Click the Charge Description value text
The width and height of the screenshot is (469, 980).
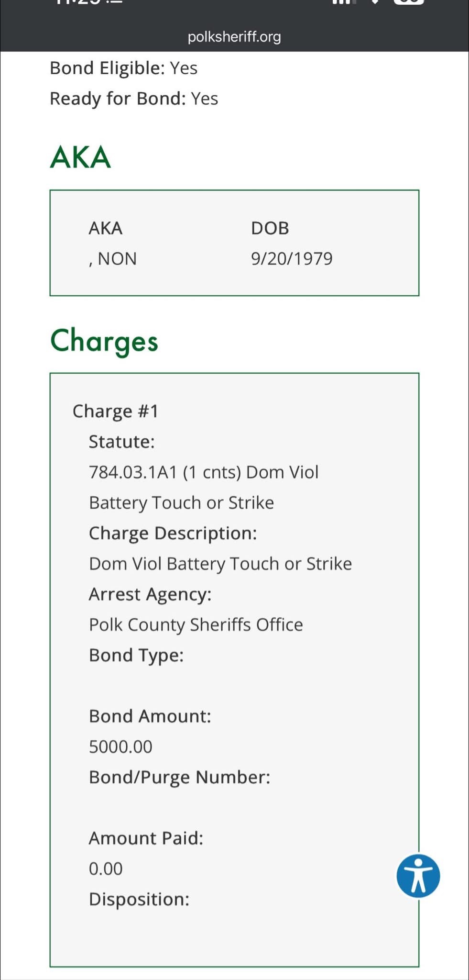coord(220,564)
